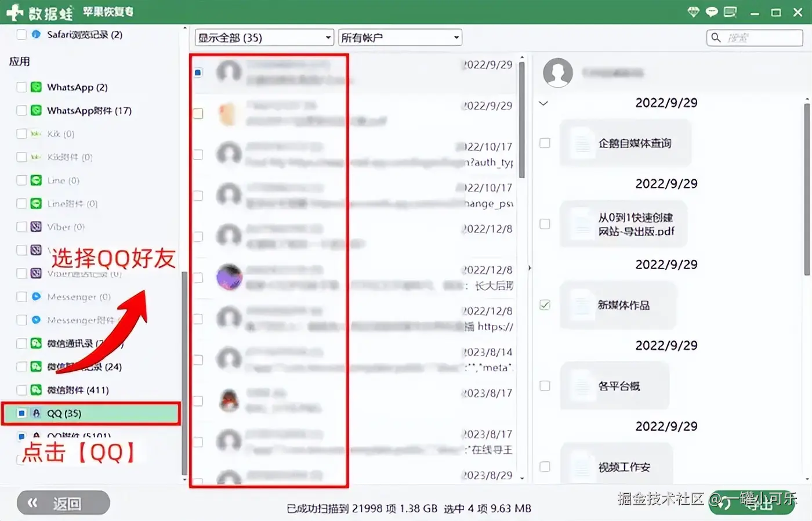Click the WhatsApp附件 (17) green icon
812x521 pixels.
tap(36, 110)
